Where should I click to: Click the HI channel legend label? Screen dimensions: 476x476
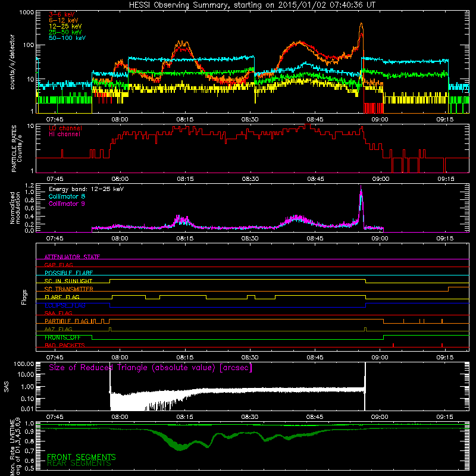pos(64,134)
